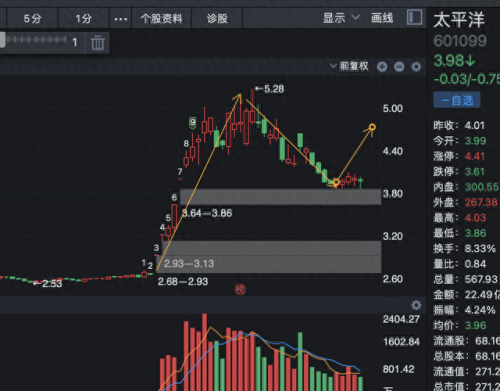The width and height of the screenshot is (500, 391).
Task: Click the 3.80 price axis label
Action: click(393, 194)
